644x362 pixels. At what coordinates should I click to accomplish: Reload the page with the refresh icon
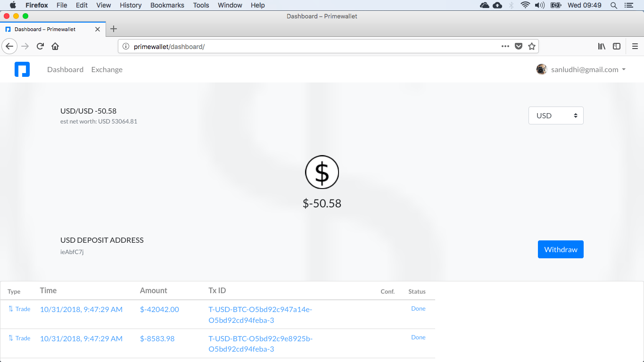(40, 46)
